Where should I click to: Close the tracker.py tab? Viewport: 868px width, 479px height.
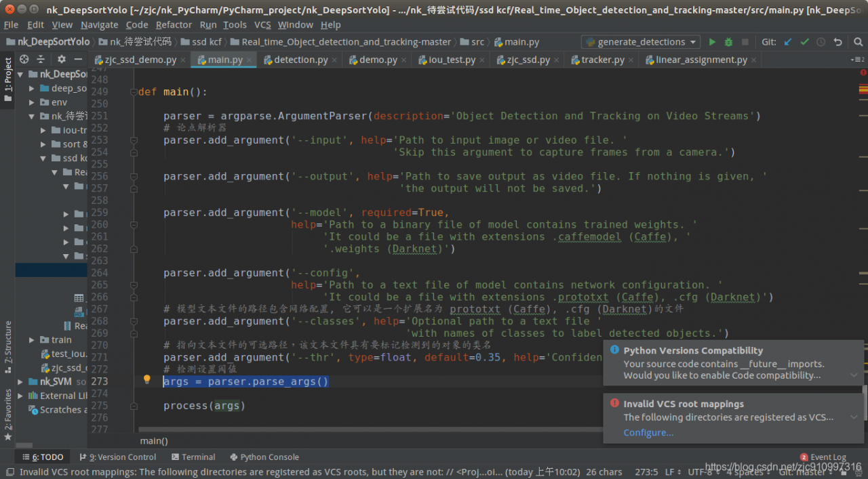pos(632,60)
